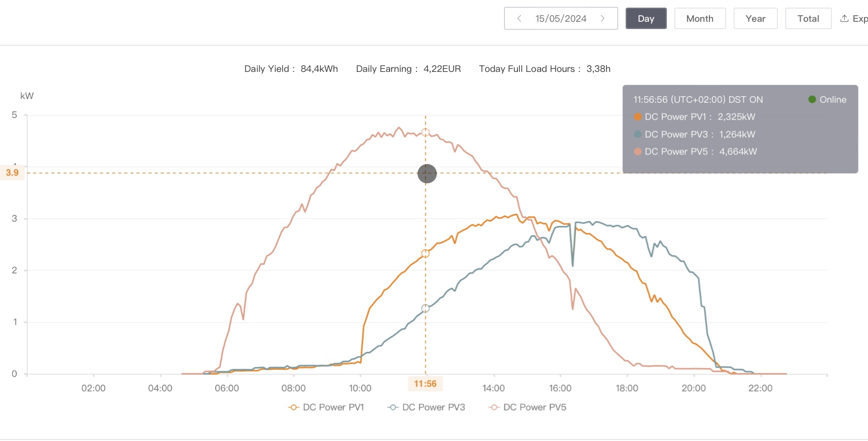Click DC Power PV3 color dot in tooltip

coord(637,135)
